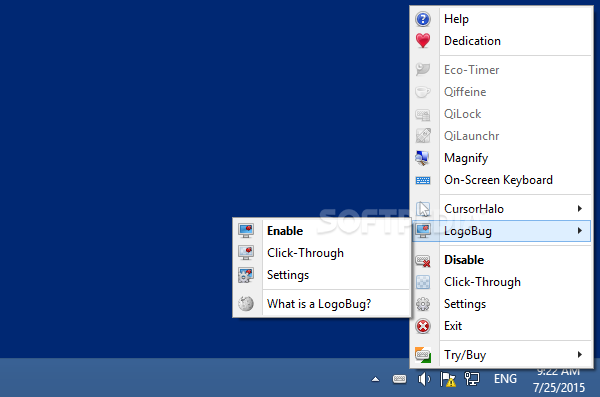600x397 pixels.
Task: Click the Qiffeine coffee cup icon
Action: coord(423,92)
